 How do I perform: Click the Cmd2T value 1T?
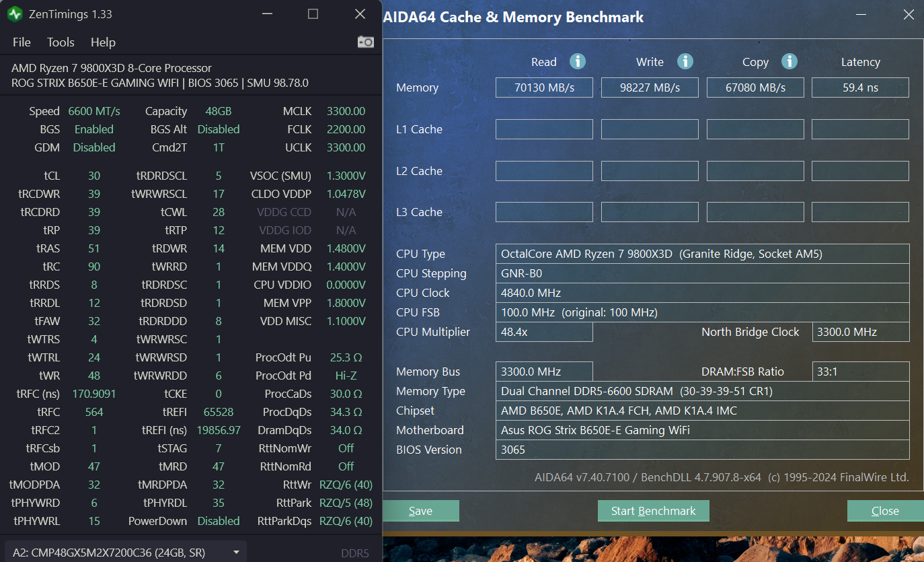click(219, 147)
